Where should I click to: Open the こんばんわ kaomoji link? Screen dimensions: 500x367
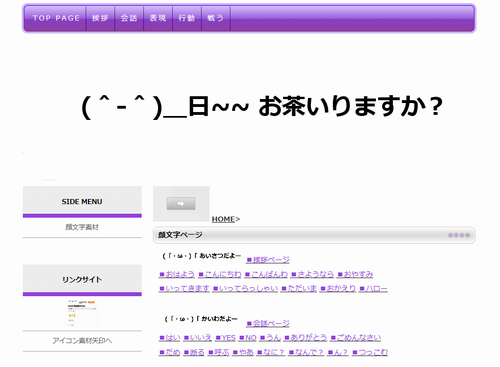266,274
